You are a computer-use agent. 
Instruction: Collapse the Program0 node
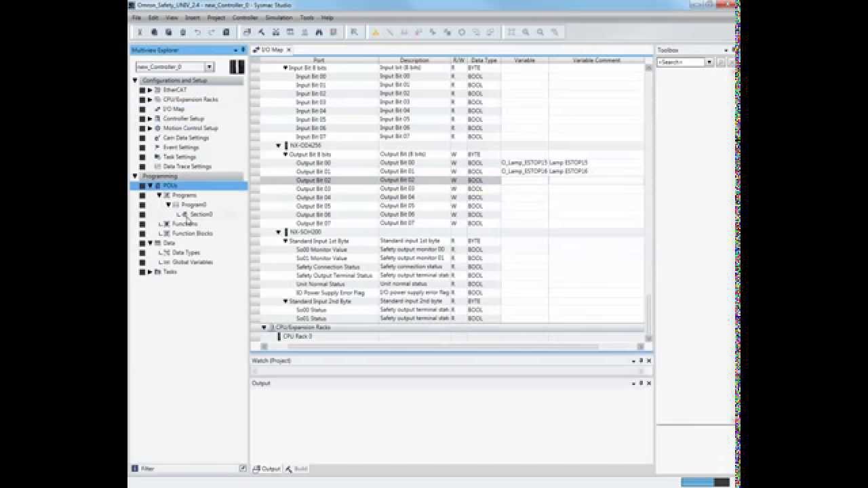click(168, 205)
